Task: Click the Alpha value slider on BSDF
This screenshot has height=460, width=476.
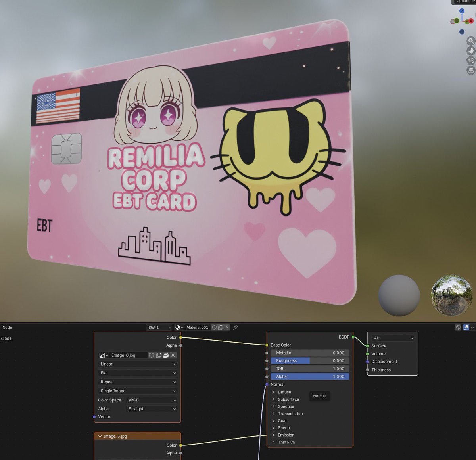Action: (310, 377)
